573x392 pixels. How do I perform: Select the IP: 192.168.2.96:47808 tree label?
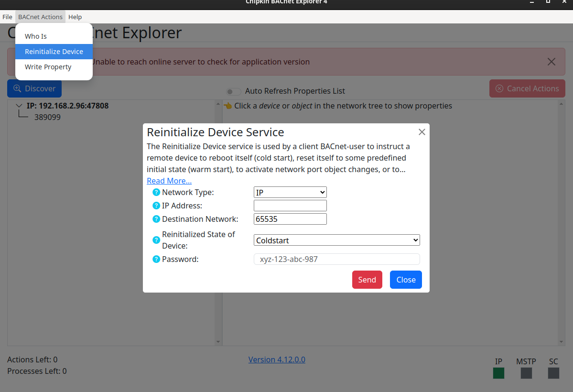pos(67,106)
